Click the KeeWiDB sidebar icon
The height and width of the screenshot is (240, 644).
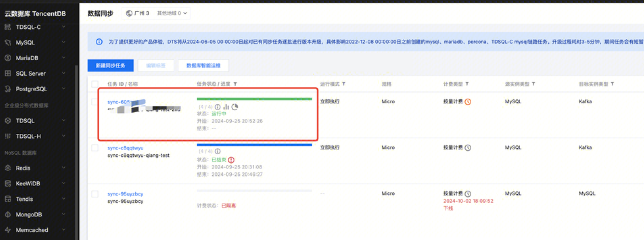click(x=8, y=183)
